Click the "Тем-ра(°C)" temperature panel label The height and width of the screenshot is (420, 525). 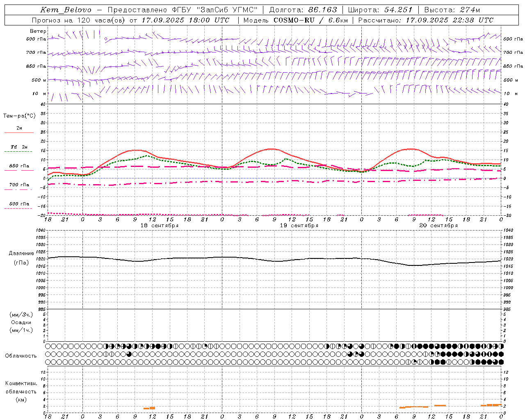point(19,116)
